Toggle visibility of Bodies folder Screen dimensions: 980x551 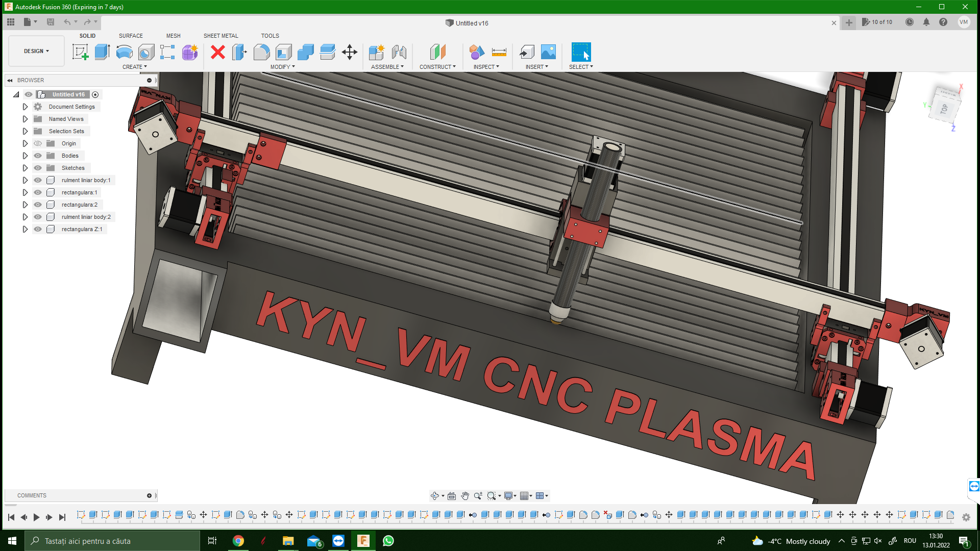[38, 156]
